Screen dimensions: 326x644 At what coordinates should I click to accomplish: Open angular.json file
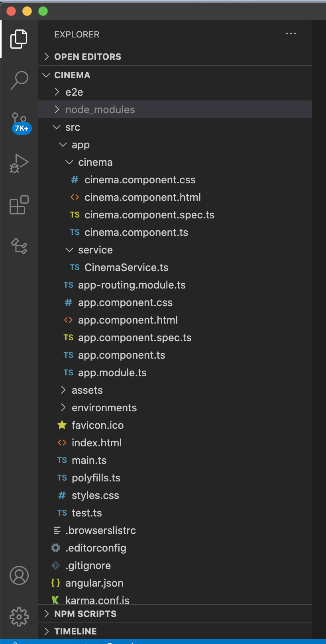point(94,583)
